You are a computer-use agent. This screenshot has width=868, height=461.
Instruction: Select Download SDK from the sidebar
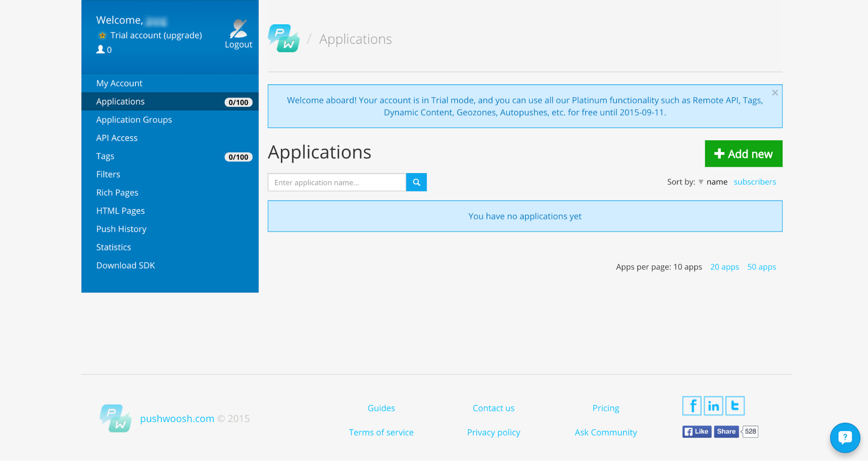pyautogui.click(x=125, y=265)
